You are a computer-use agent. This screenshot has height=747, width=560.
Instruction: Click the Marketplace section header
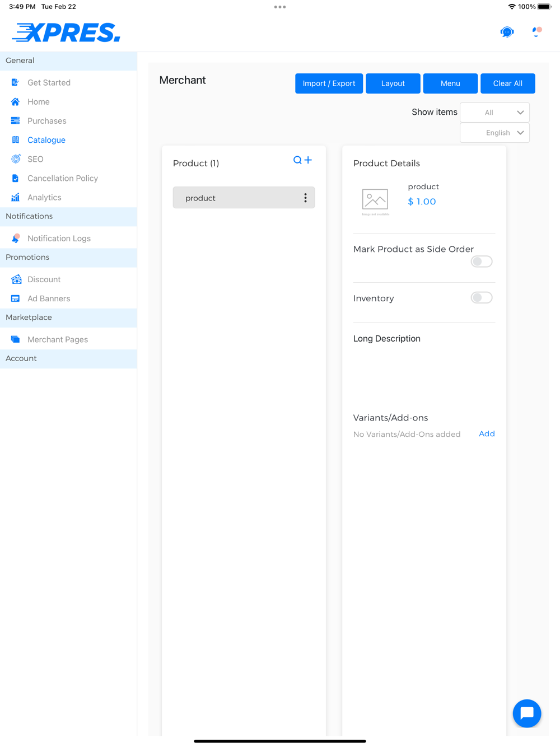[x=68, y=318]
